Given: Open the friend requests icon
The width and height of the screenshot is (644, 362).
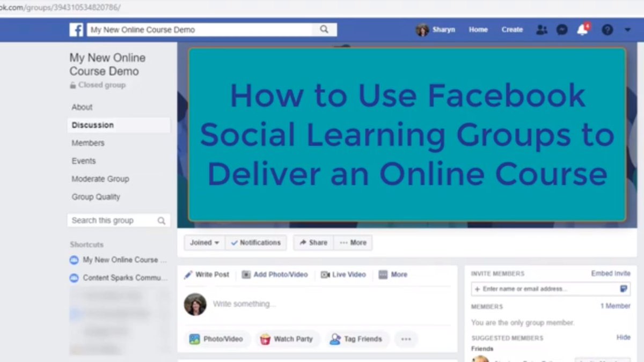Looking at the screenshot, I should pyautogui.click(x=541, y=30).
